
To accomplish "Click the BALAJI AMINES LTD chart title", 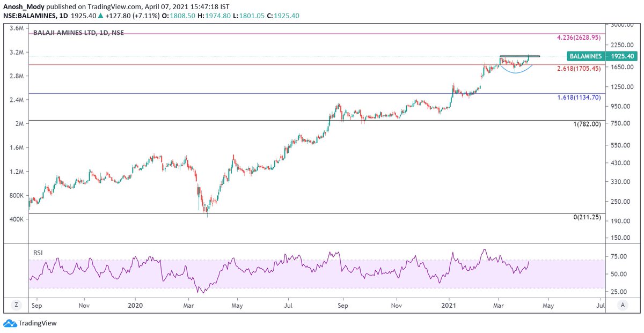I will click(79, 33).
